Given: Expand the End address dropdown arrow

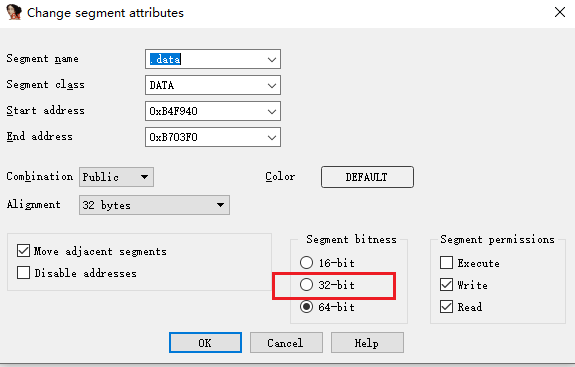Looking at the screenshot, I should 272,137.
